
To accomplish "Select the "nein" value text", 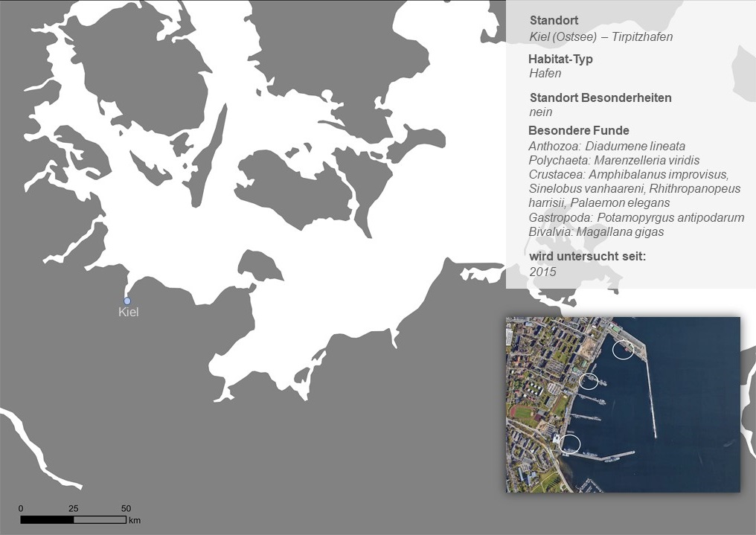I will 540,112.
